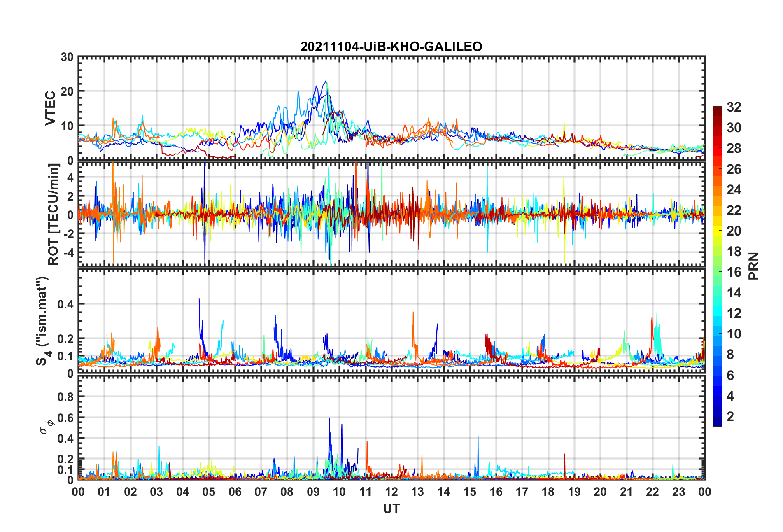Click the PRN colorbar gradient
This screenshot has height=532, width=783.
[x=718, y=266]
